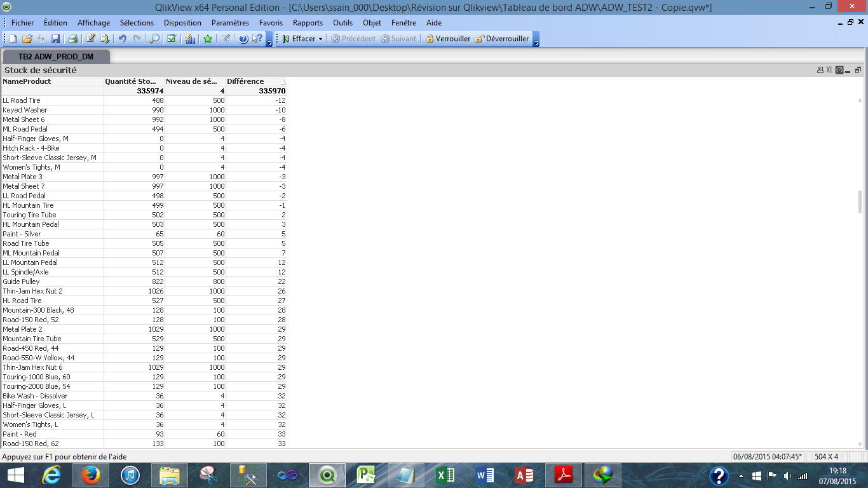Launch Excel from the taskbar

(445, 475)
